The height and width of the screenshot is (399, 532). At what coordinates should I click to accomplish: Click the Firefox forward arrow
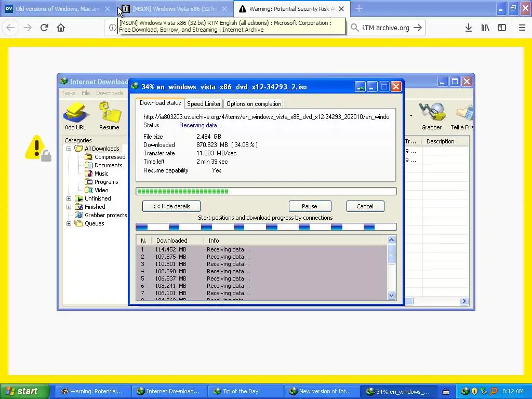tap(28, 28)
